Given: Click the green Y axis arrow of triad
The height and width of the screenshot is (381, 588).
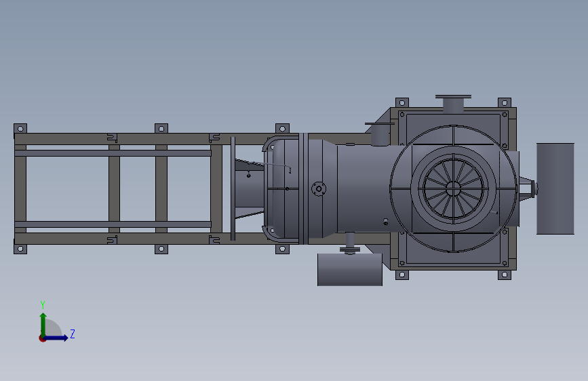Looking at the screenshot, I should [43, 324].
